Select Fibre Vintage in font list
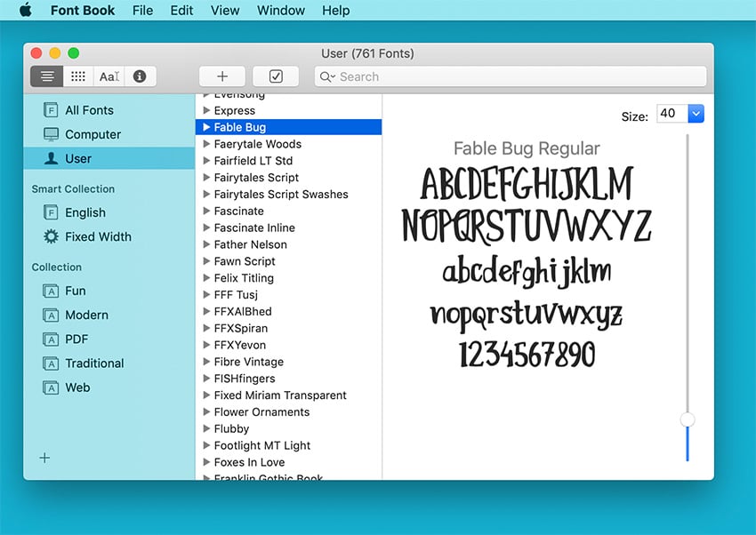 pos(289,362)
